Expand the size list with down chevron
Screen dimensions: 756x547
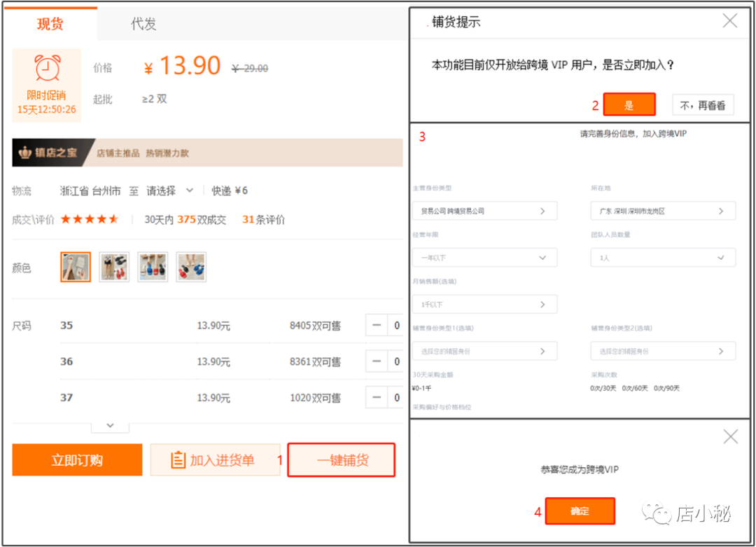(110, 425)
